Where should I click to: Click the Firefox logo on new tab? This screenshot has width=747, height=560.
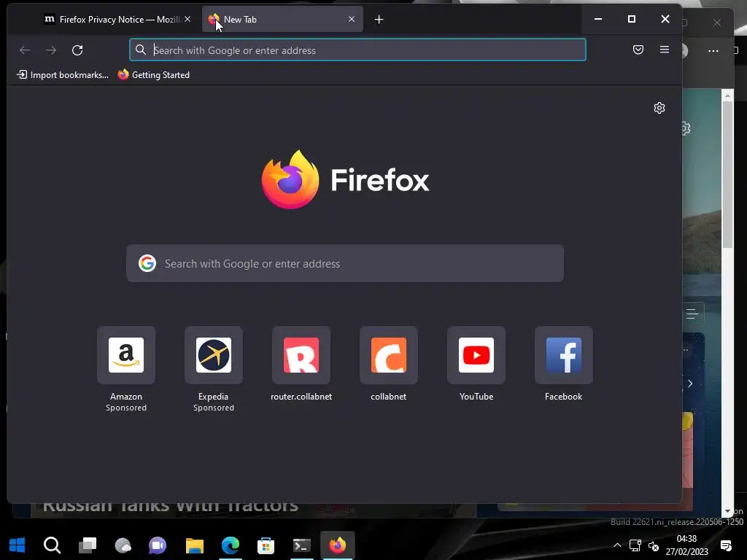coord(345,180)
